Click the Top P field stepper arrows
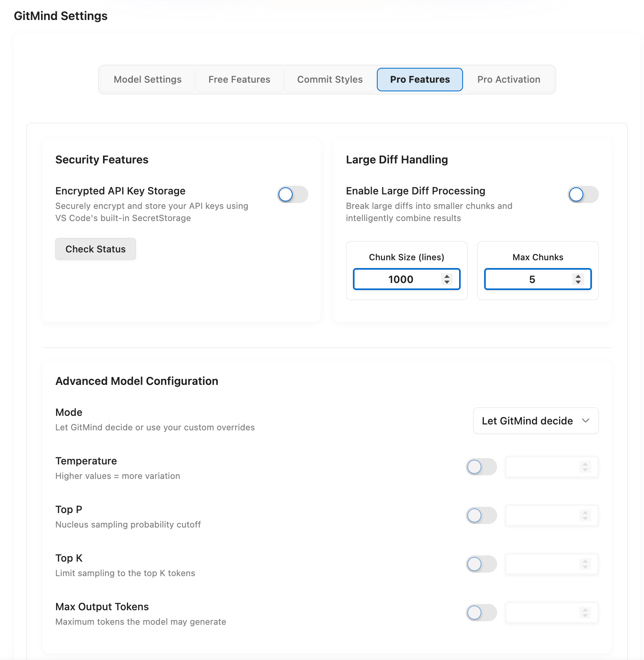This screenshot has width=644, height=660. pyautogui.click(x=585, y=515)
